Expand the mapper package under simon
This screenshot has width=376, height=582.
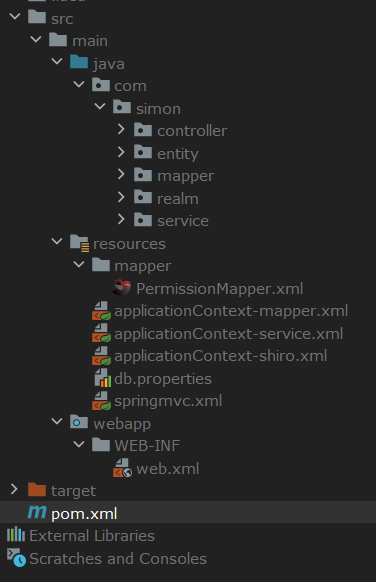[x=121, y=174]
